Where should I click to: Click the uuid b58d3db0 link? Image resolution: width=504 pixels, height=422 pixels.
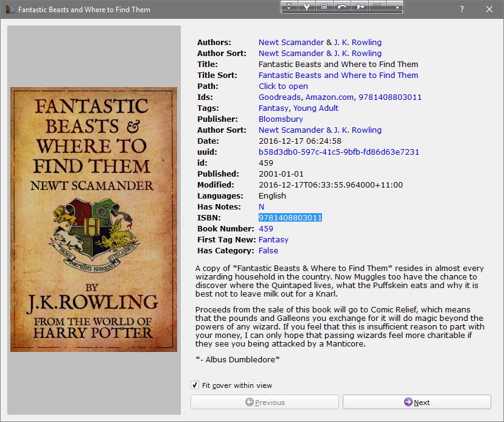click(339, 152)
